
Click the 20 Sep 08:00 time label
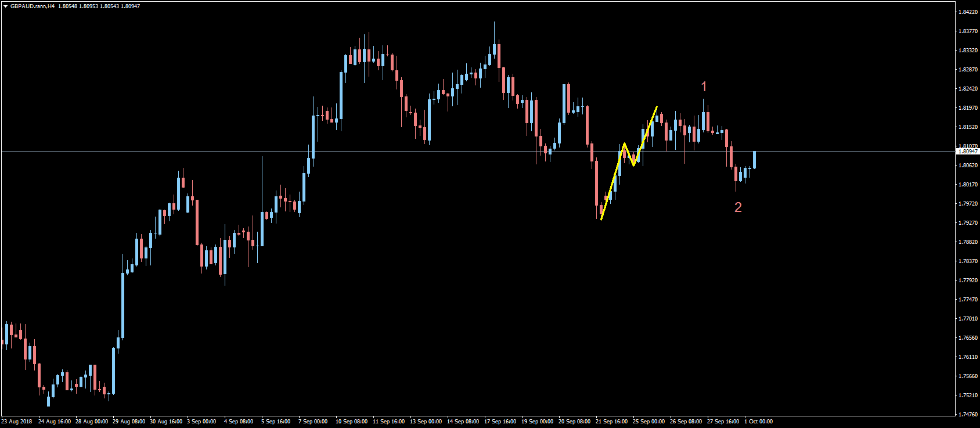[575, 422]
